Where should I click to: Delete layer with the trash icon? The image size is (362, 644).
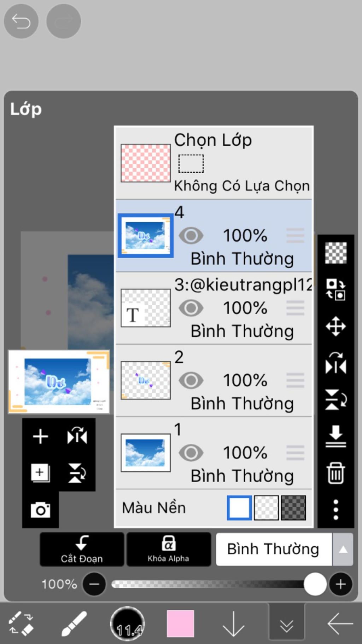pos(335,473)
